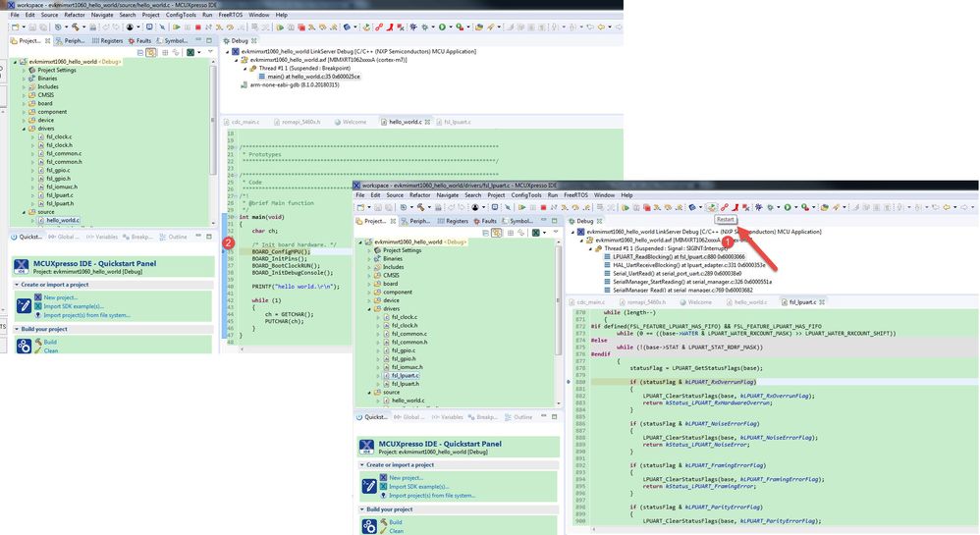Click 'New project...' link in back Quickstart

coord(61,297)
